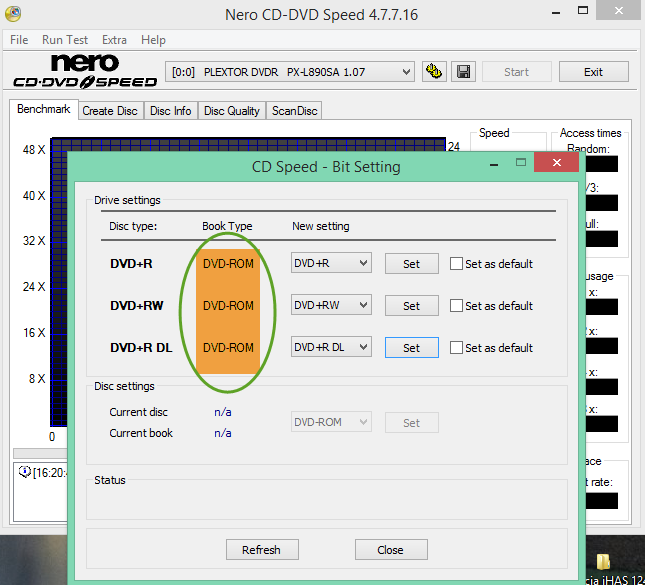Click the clock info icon in log

tap(25, 472)
